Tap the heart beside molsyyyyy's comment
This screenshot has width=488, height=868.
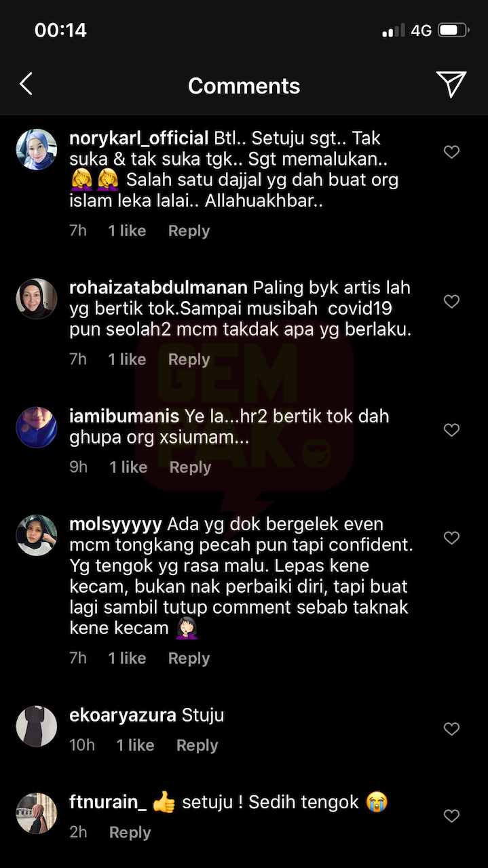coord(452,538)
